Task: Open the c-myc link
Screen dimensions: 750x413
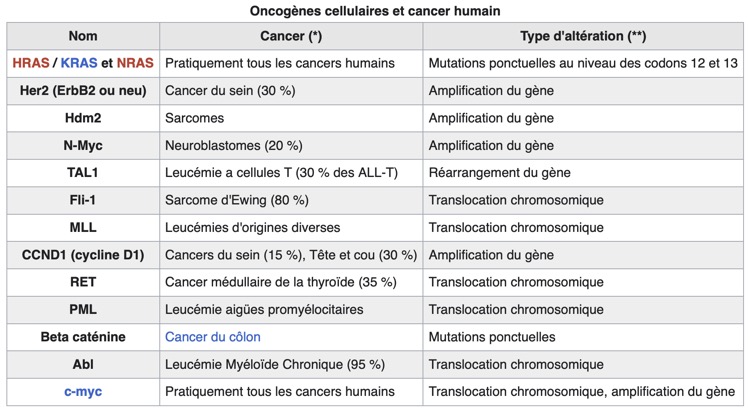Action: pos(83,392)
